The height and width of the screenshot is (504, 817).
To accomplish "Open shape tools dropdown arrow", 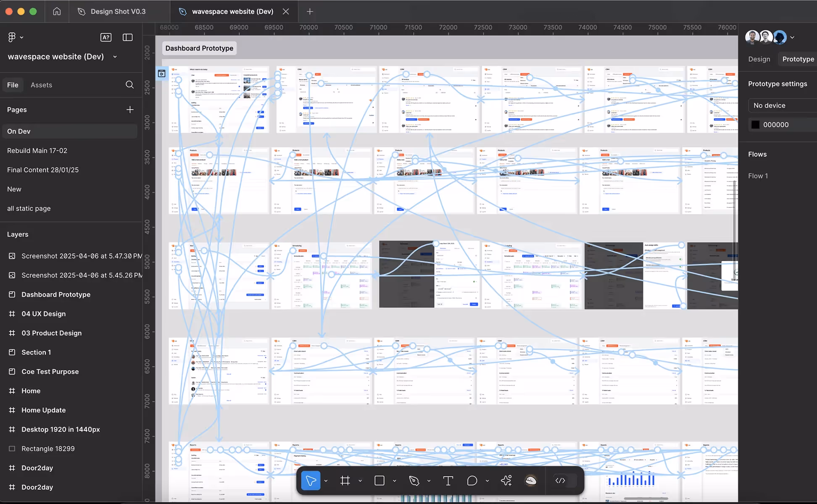I will (x=394, y=481).
